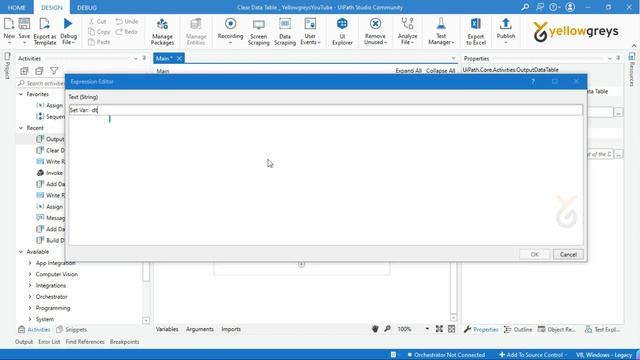The width and height of the screenshot is (640, 360).
Task: Open the Imports panel tab
Action: 231,329
